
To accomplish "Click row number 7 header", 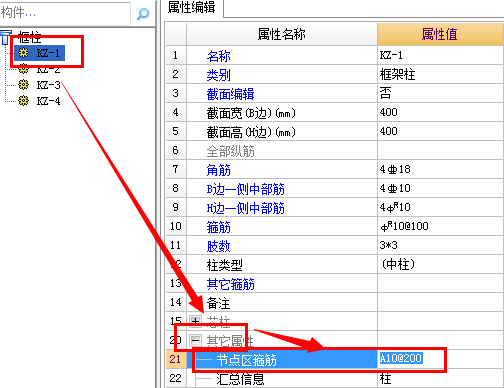I will click(176, 169).
